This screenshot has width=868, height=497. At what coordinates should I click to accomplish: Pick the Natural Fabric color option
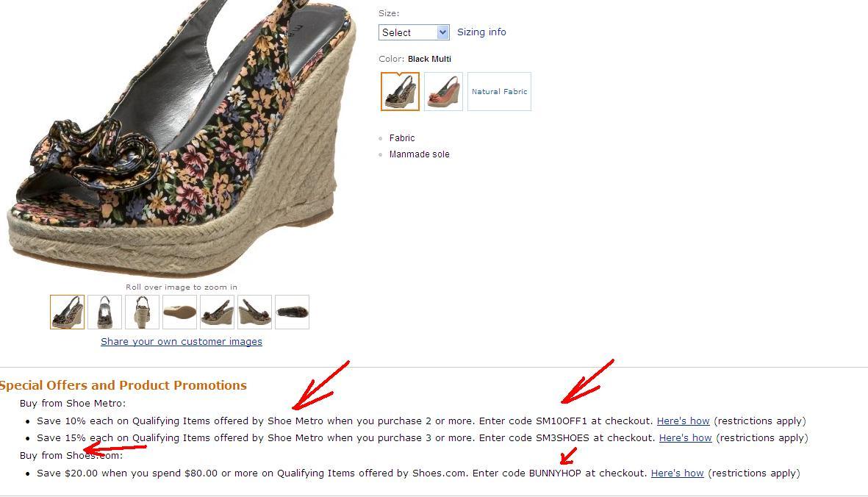[x=499, y=91]
